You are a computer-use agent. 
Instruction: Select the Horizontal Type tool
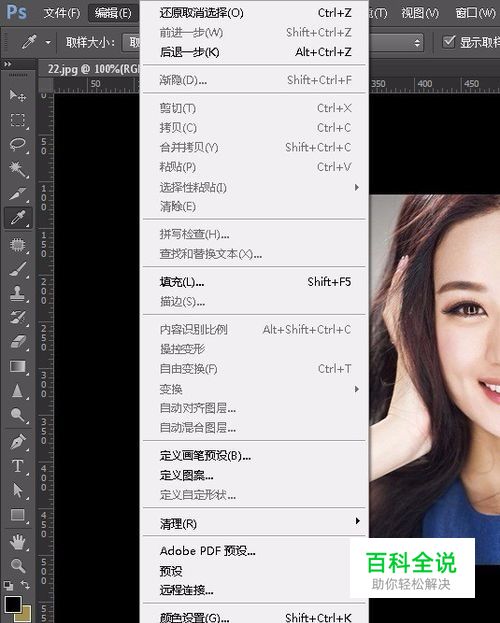click(x=17, y=466)
